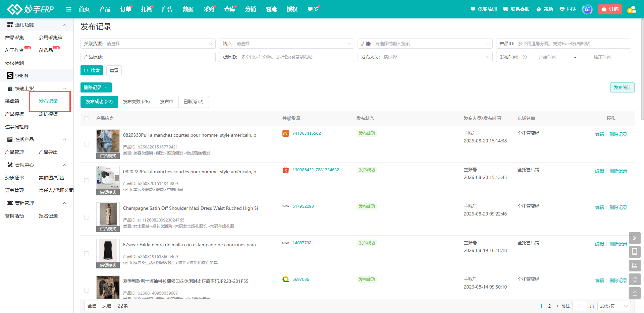Check the row for product 0820333Pull
644x313 pixels.
[x=87, y=144]
